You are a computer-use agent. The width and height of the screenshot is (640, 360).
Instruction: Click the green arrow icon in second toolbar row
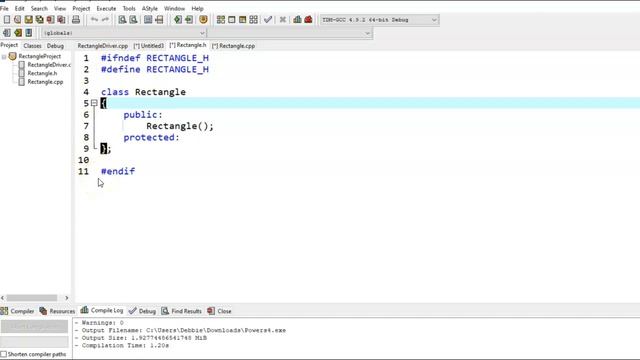click(x=18, y=33)
